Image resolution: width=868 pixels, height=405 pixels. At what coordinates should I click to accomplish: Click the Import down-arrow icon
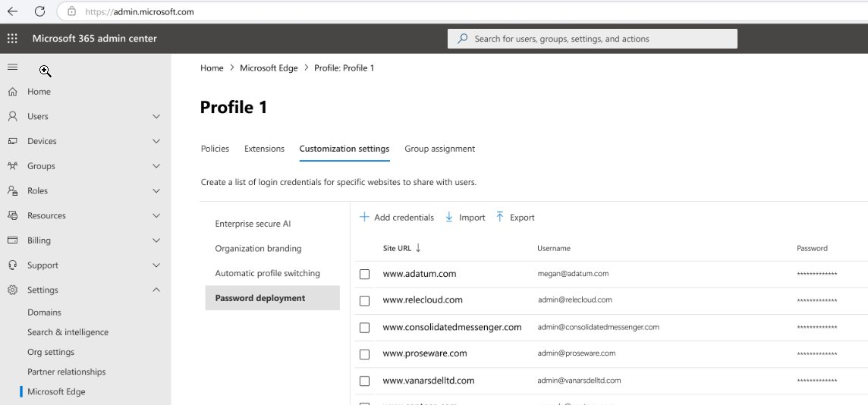(x=449, y=217)
